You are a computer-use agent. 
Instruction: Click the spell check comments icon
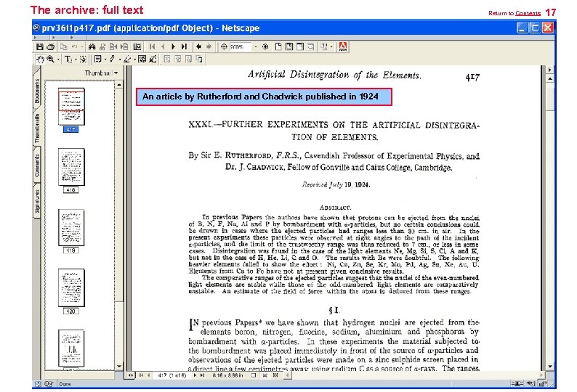click(x=142, y=60)
